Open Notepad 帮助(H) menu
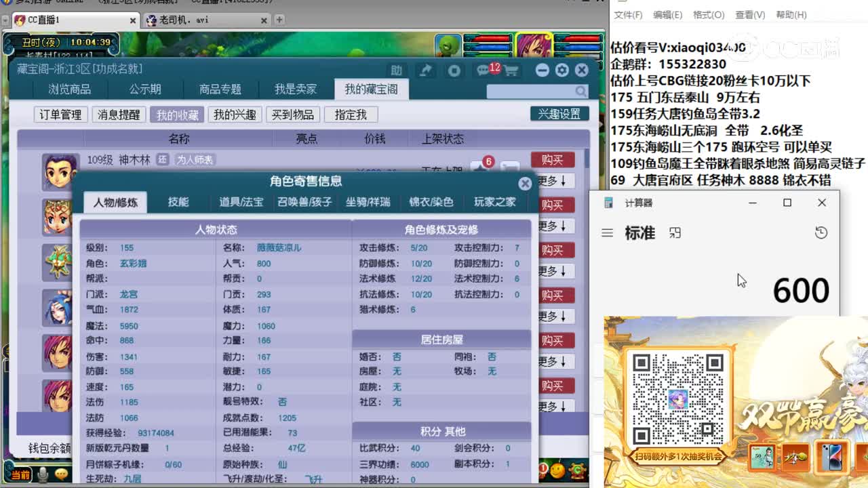This screenshot has height=488, width=868. (791, 15)
